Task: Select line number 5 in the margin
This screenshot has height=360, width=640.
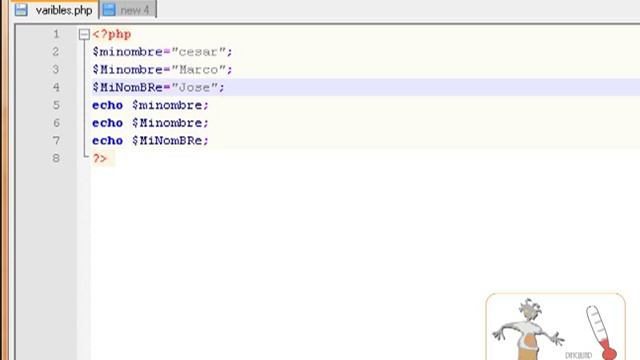Action: tap(56, 105)
